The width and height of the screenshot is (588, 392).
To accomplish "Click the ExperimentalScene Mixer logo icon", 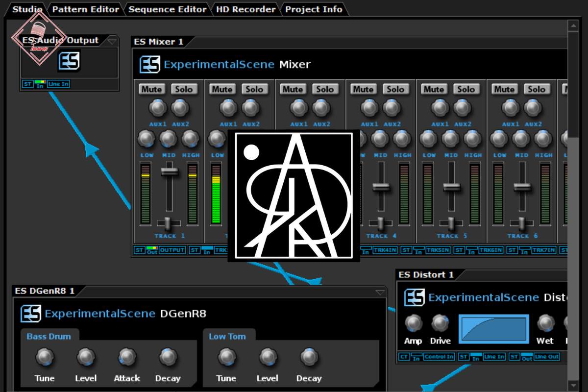I will tap(149, 65).
